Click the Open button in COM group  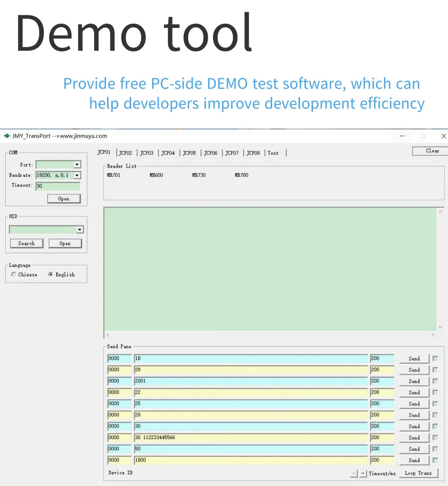click(x=64, y=199)
